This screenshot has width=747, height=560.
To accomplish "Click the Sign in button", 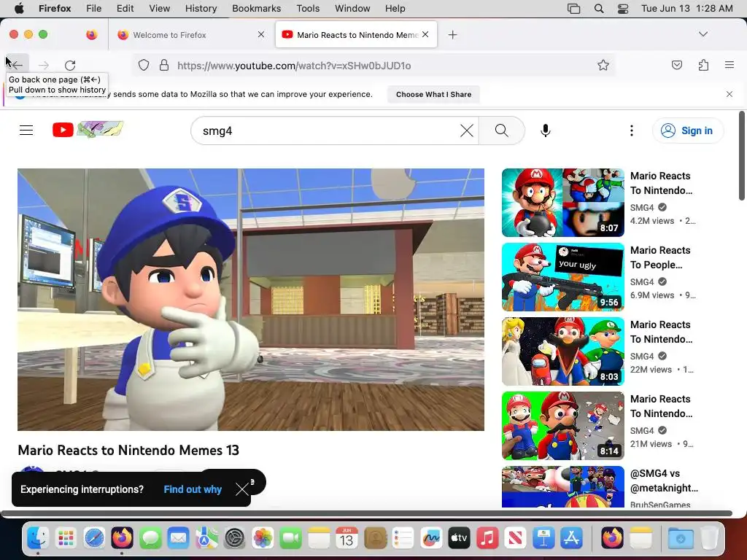I will (x=688, y=131).
